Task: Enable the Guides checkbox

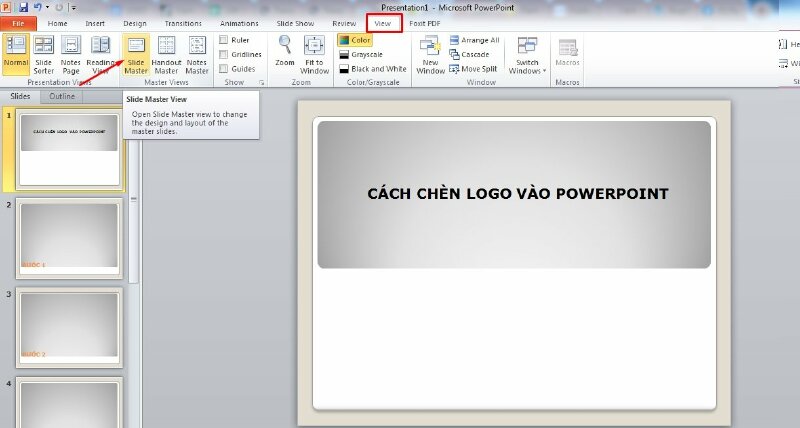Action: 223,68
